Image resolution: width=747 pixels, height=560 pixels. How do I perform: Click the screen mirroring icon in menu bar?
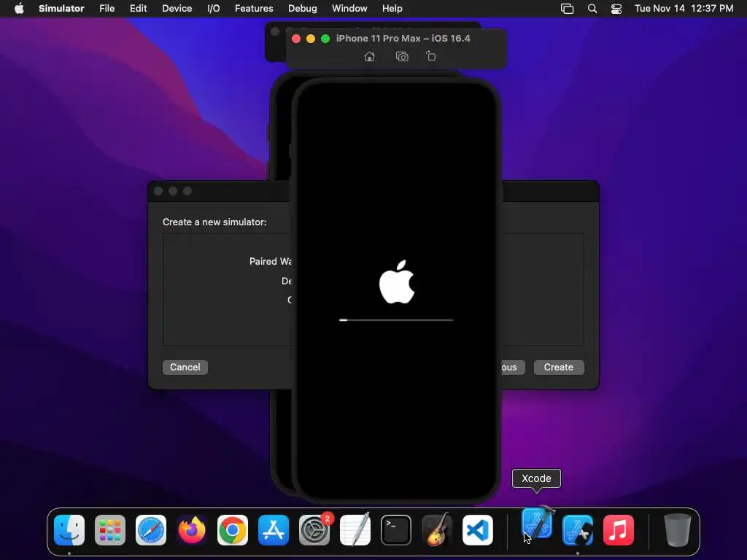567,9
